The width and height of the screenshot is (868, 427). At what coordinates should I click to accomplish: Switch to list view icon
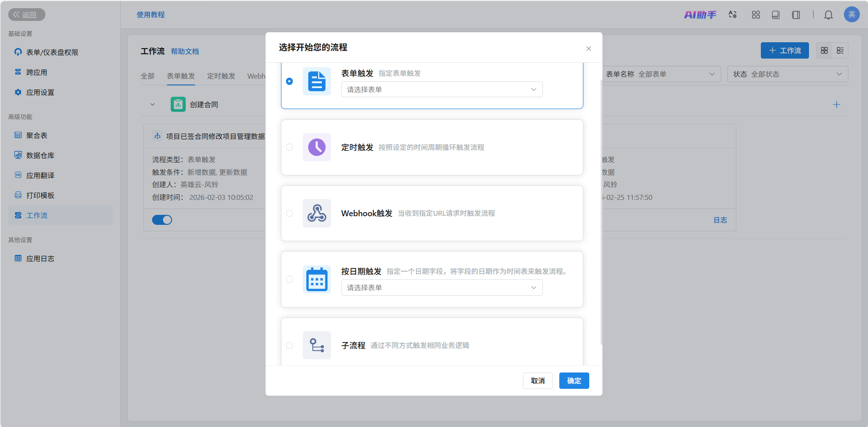840,50
